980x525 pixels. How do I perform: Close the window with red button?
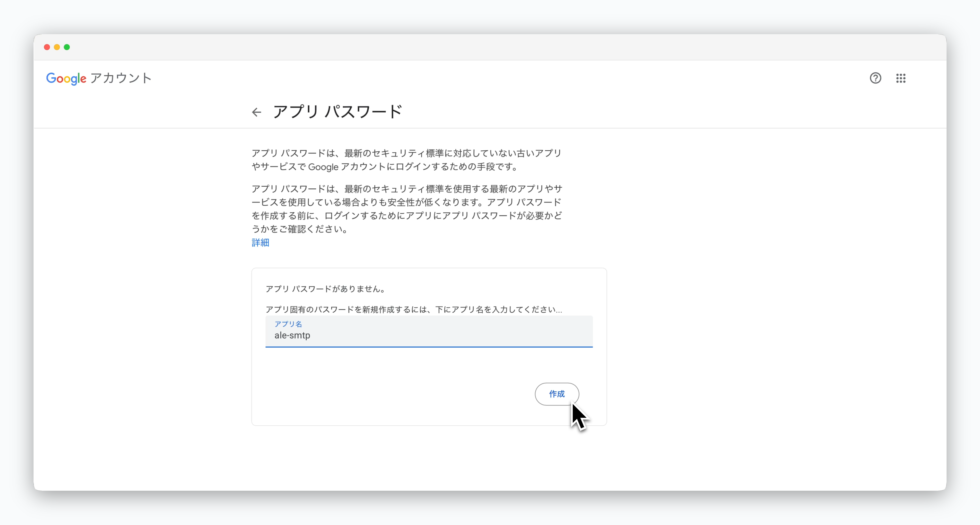(x=47, y=47)
